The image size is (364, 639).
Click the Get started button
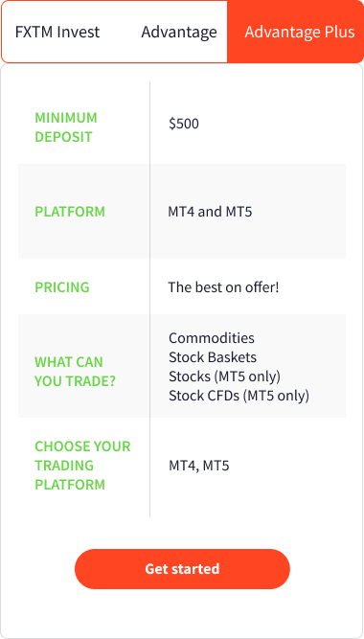(x=182, y=568)
